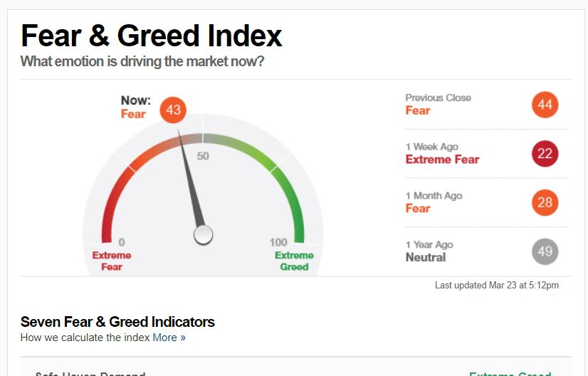The image size is (588, 376).
Task: Click the Now: Fear label
Action: tap(136, 108)
